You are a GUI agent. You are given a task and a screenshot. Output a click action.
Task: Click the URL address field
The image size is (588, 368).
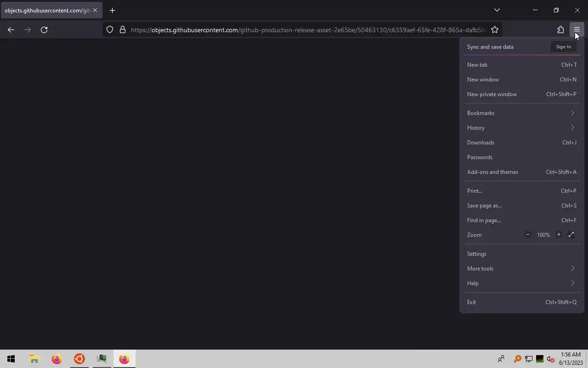pos(308,30)
